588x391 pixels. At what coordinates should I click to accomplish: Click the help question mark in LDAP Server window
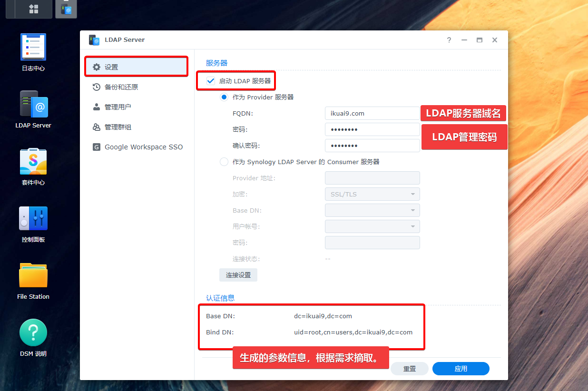449,40
